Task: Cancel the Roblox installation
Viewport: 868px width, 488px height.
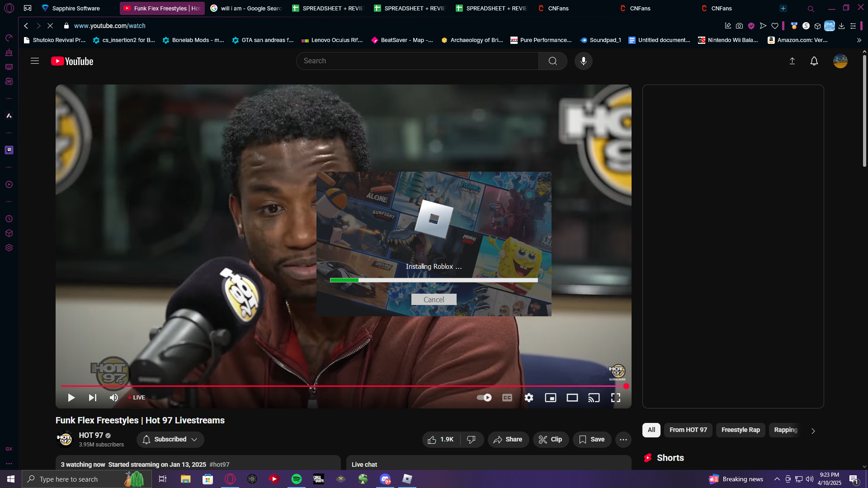Action: pos(434,300)
